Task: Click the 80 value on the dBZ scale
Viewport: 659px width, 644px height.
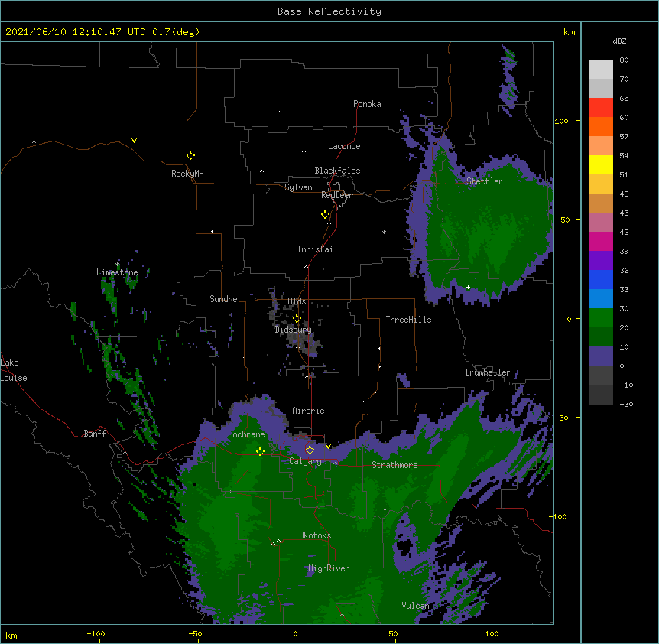Action: pyautogui.click(x=624, y=60)
